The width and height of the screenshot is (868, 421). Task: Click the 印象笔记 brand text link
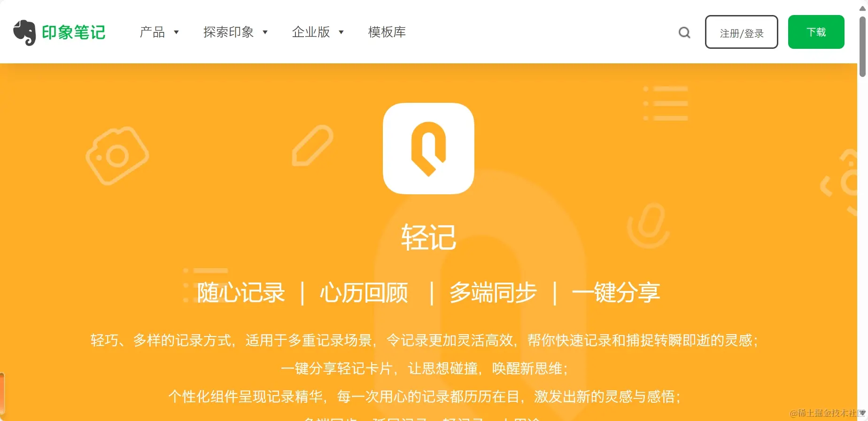pyautogui.click(x=74, y=32)
